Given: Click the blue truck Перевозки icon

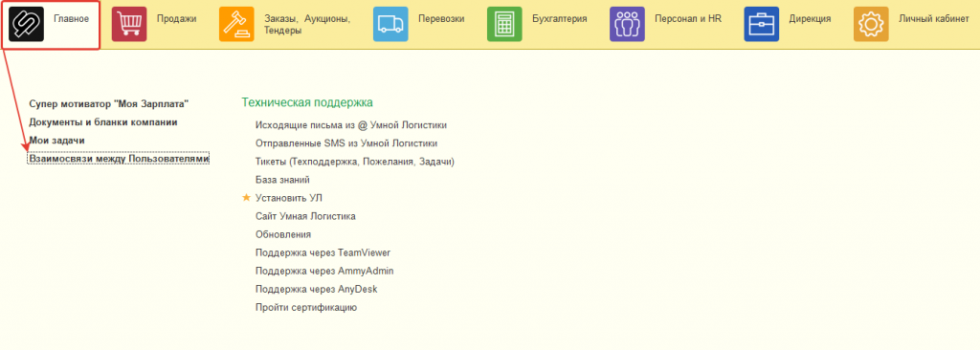Looking at the screenshot, I should click(390, 24).
